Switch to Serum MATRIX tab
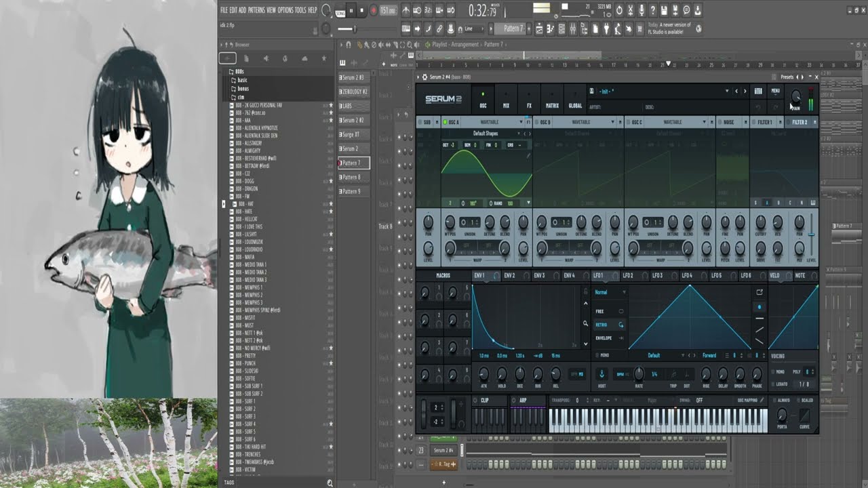This screenshot has width=868, height=488. [x=552, y=100]
